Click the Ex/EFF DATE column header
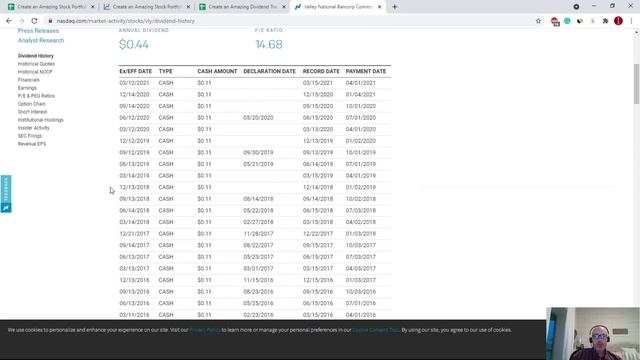The width and height of the screenshot is (640, 360). [x=136, y=71]
